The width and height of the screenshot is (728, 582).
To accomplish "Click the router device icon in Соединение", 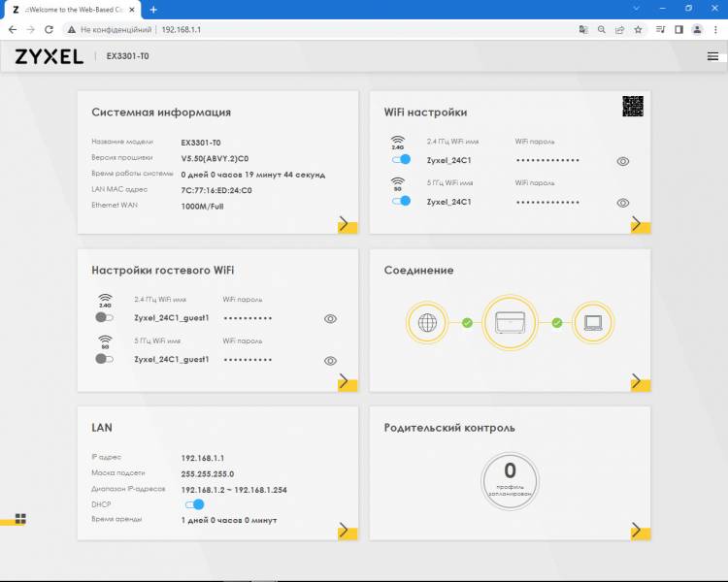I will coord(511,322).
